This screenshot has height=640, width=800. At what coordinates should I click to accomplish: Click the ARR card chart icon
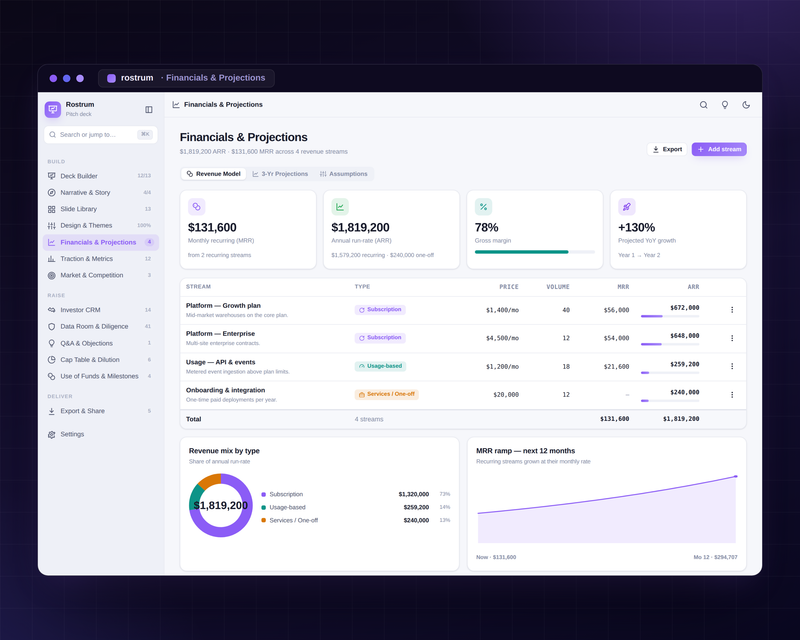[340, 207]
